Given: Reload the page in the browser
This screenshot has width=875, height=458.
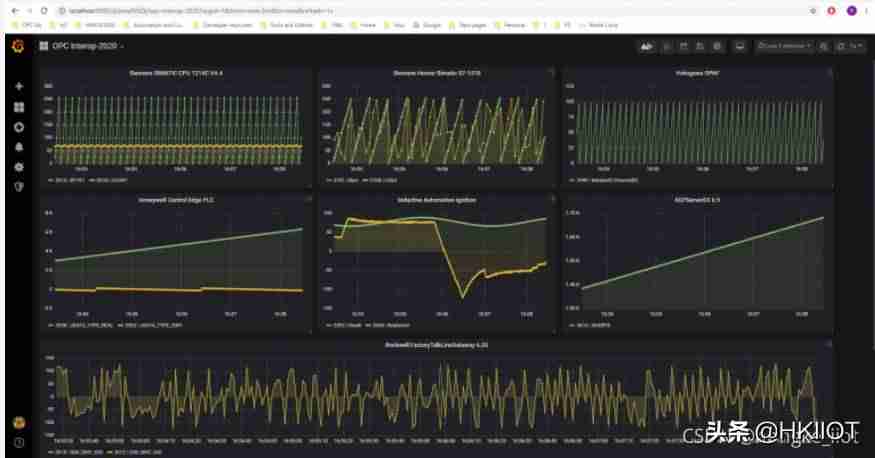Looking at the screenshot, I should click(44, 11).
